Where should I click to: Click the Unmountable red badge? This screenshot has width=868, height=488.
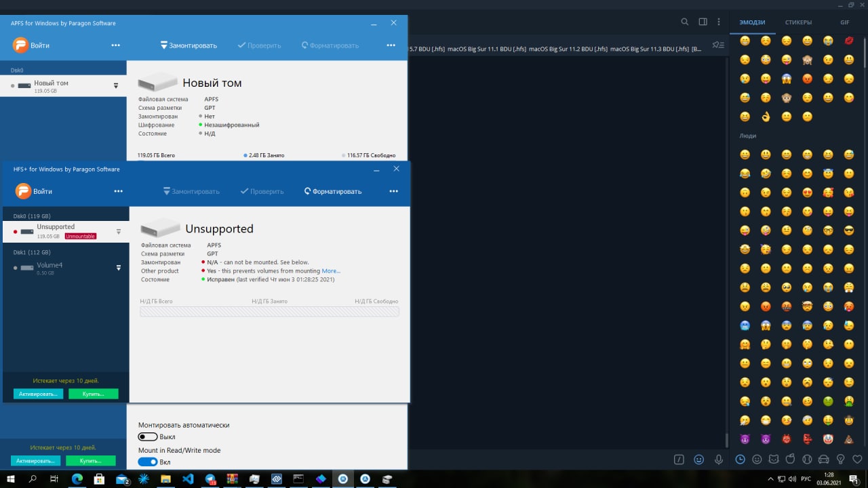pos(81,237)
